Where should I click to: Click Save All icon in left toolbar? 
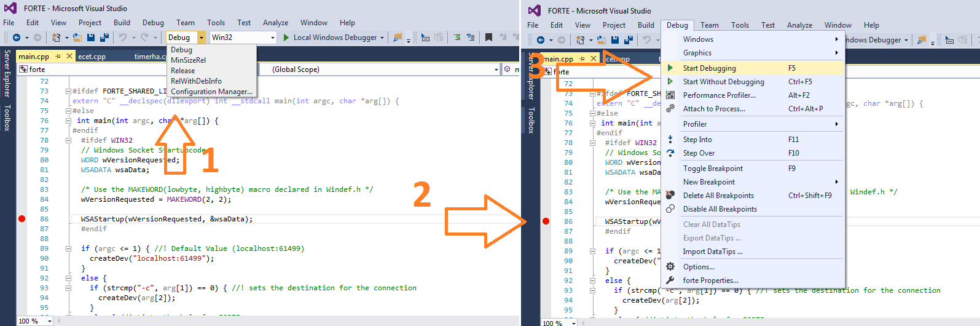pyautogui.click(x=104, y=38)
